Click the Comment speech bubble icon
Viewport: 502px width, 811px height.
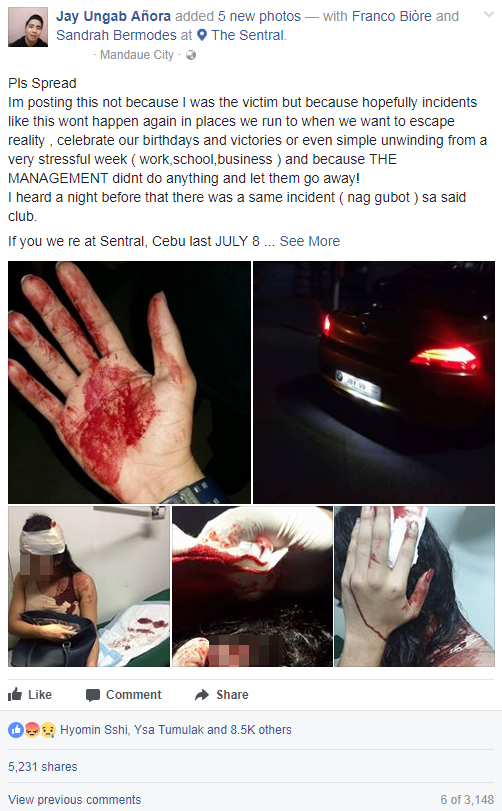(93, 695)
